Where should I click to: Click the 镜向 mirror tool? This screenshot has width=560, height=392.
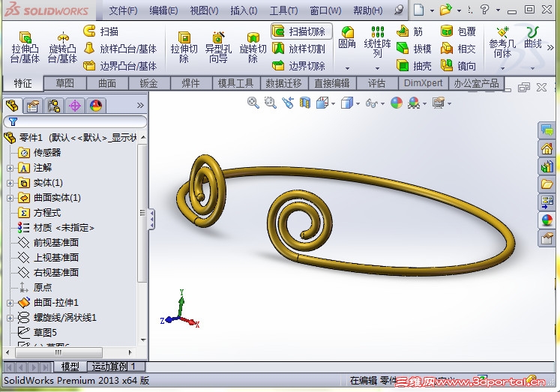pos(458,66)
